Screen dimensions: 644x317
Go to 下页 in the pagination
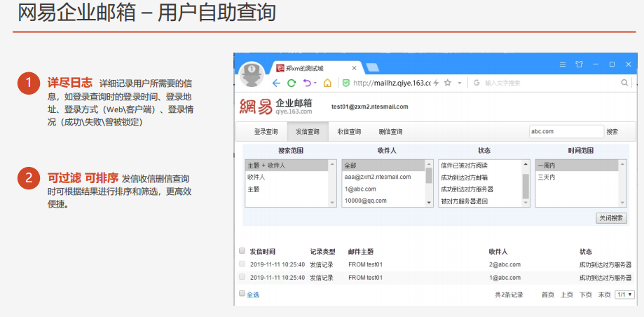point(586,295)
